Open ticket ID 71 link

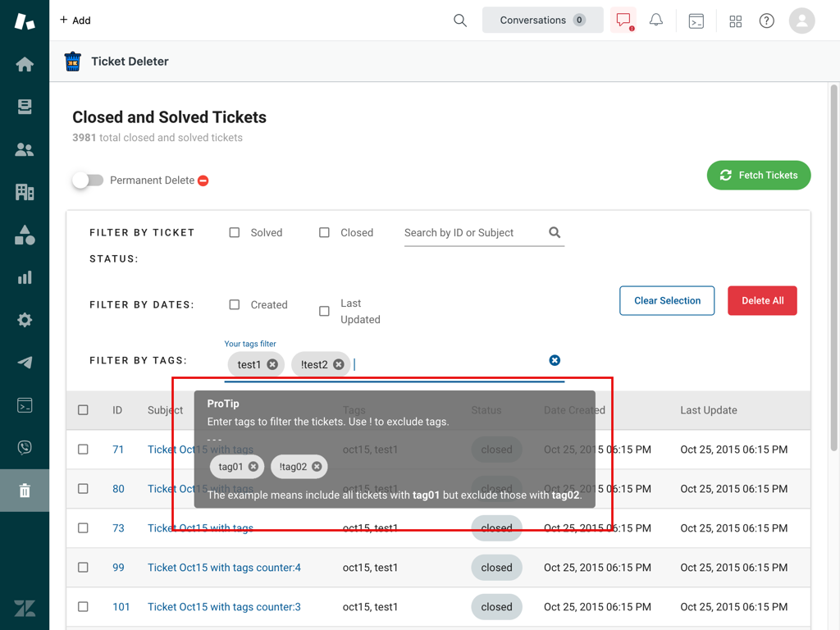coord(118,450)
